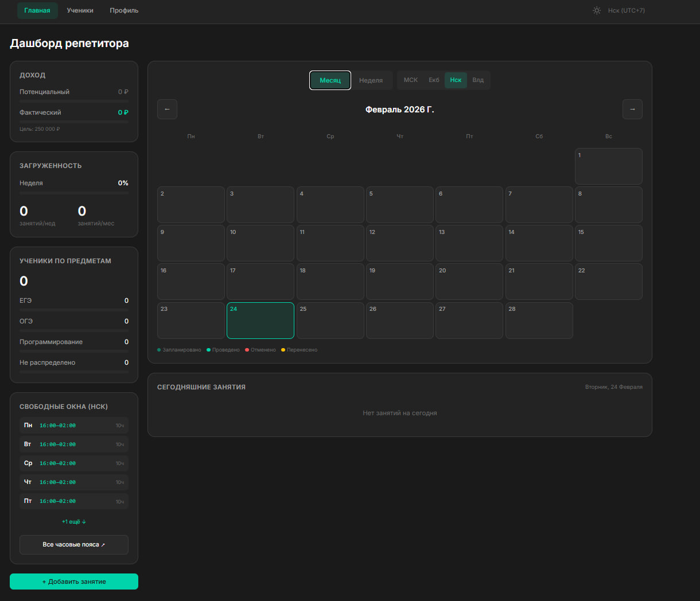This screenshot has height=601, width=700.
Task: Select February 28 calendar cell
Action: 539,321
